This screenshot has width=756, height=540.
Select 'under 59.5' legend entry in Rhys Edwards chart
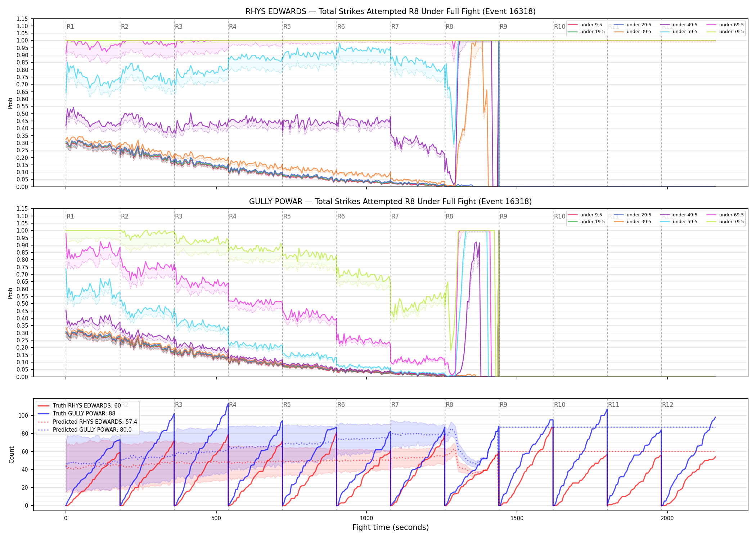679,32
